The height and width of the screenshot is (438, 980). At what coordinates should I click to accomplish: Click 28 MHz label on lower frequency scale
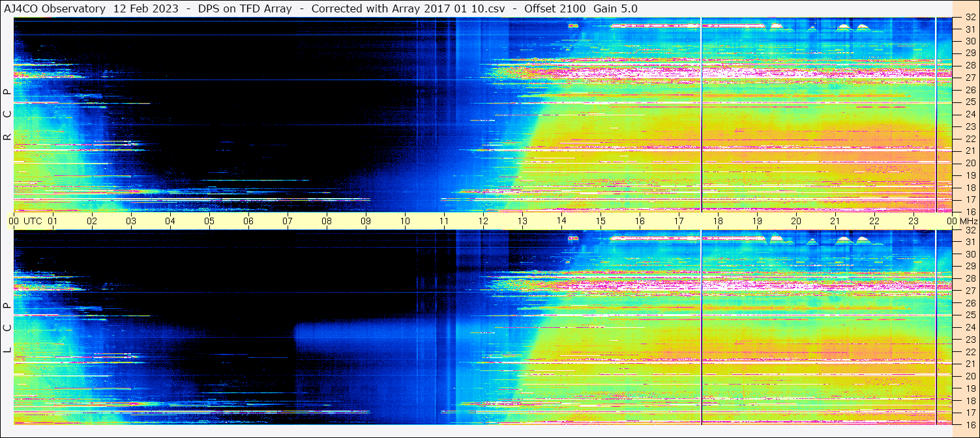(x=970, y=279)
